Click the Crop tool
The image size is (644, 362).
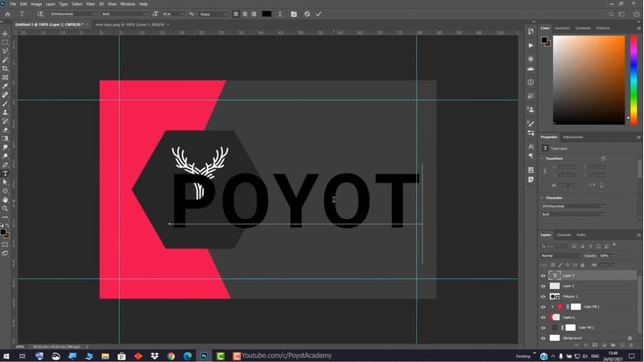tap(6, 68)
